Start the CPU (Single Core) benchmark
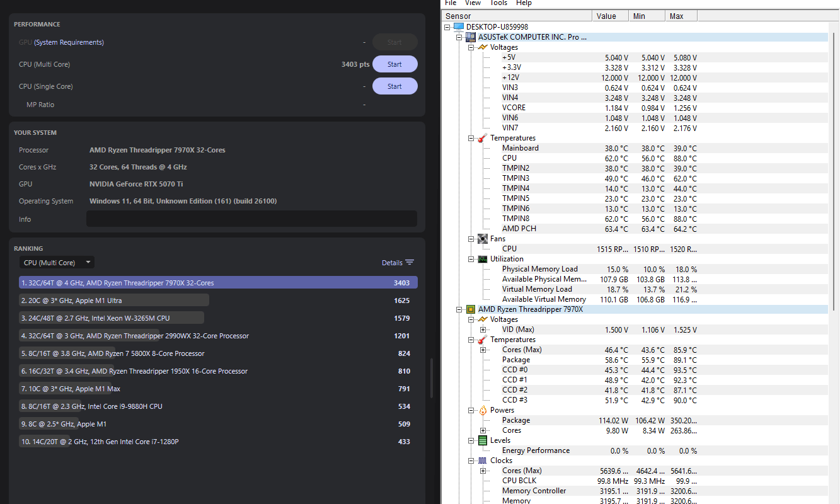840x504 pixels. coord(394,86)
